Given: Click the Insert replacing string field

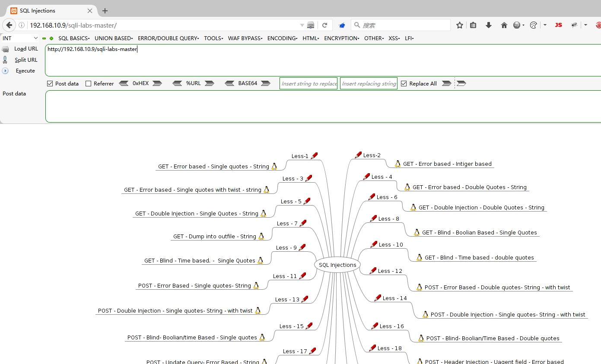Looking at the screenshot, I should point(369,84).
